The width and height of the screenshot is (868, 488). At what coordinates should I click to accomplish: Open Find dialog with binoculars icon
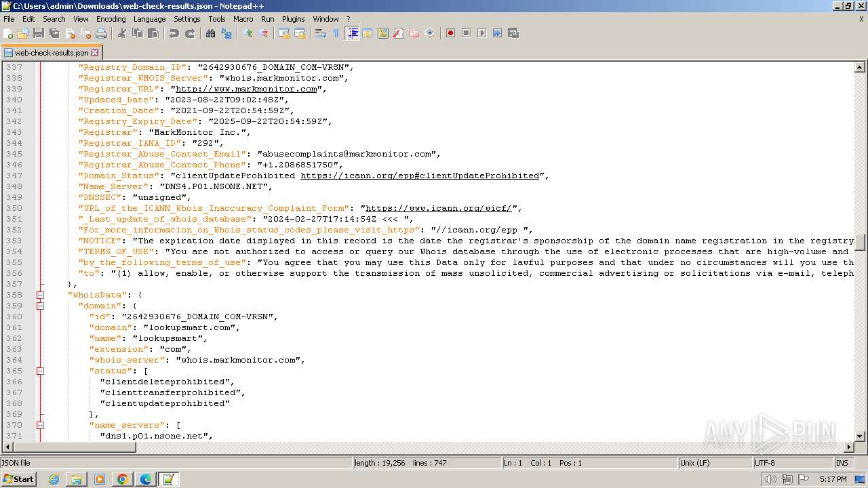[211, 33]
